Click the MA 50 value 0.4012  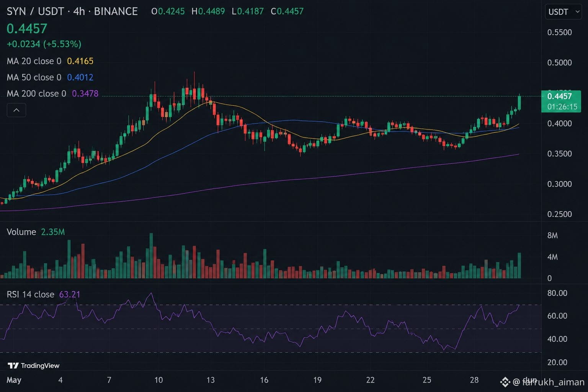coord(80,77)
